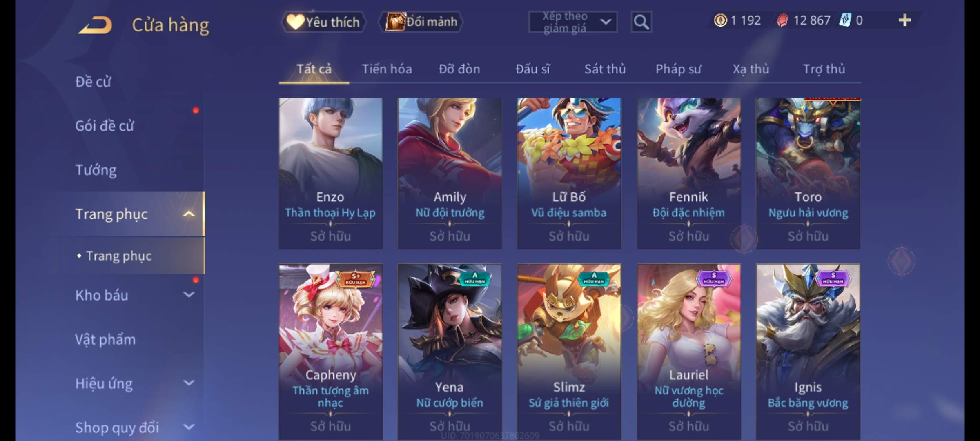Open the search magnifier icon
The height and width of the screenshot is (441, 980).
point(641,22)
